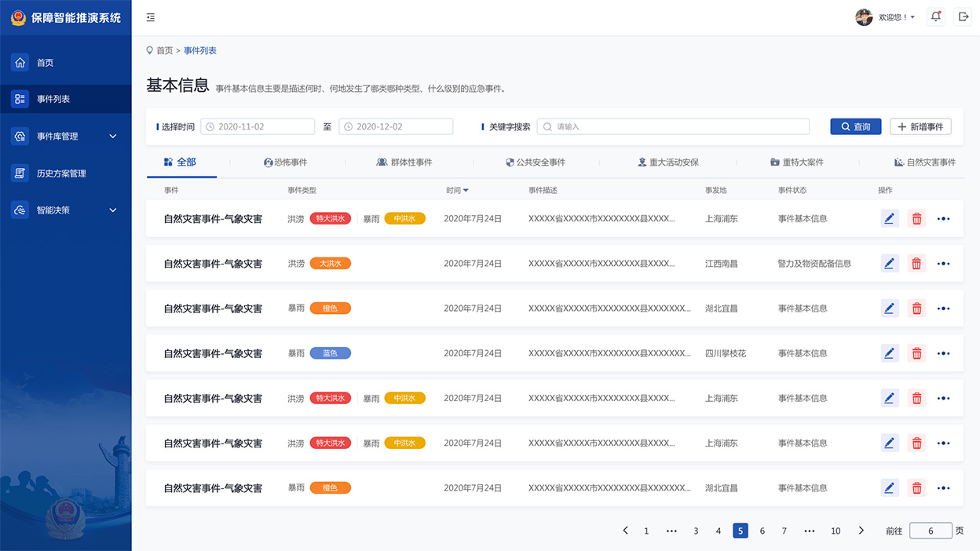Open the 重大活动安保 tab
The image size is (980, 551).
click(x=668, y=162)
